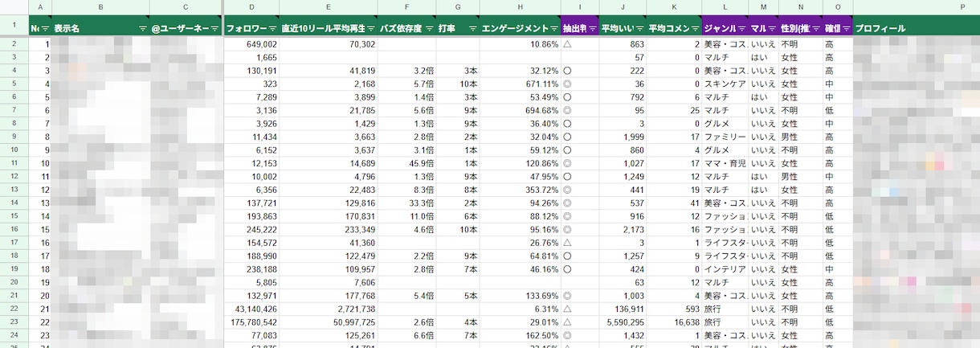Image resolution: width=980 pixels, height=348 pixels.
Task: Click engagement cell 671.11%
Action: tap(521, 84)
